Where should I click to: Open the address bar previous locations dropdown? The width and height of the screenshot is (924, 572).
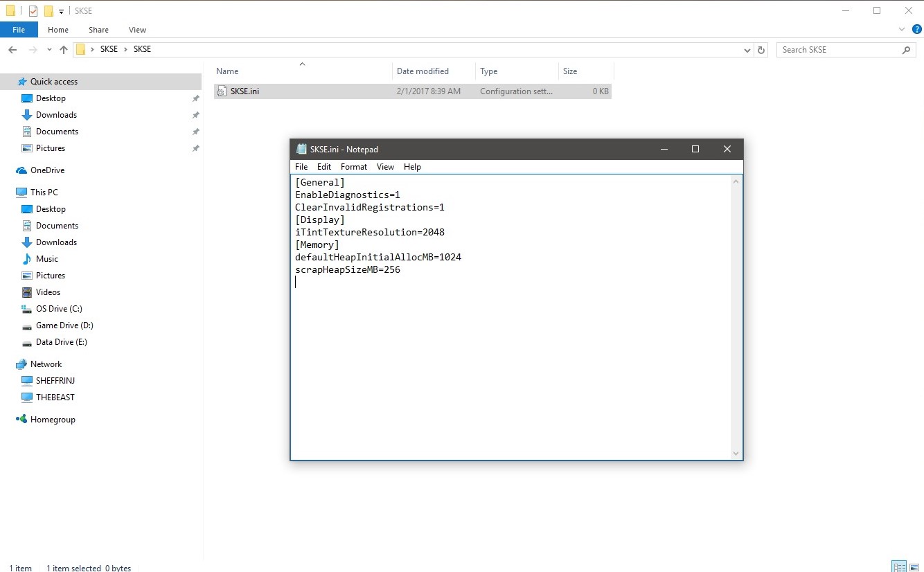click(747, 50)
